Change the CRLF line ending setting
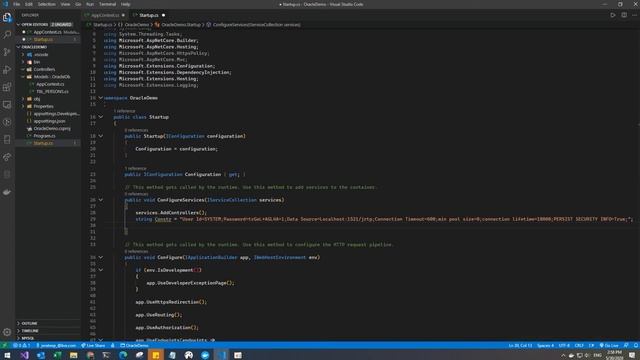Screen dimensions: 640x360 click(x=579, y=345)
